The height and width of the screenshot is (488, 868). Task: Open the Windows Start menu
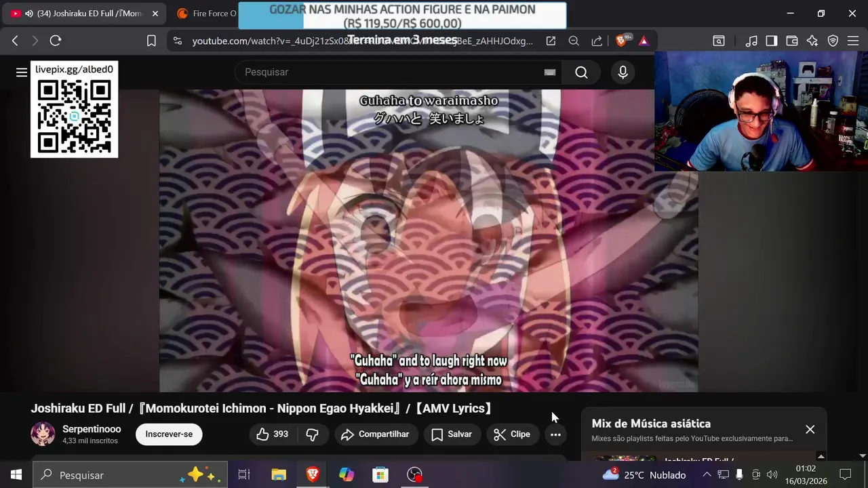coord(16,474)
